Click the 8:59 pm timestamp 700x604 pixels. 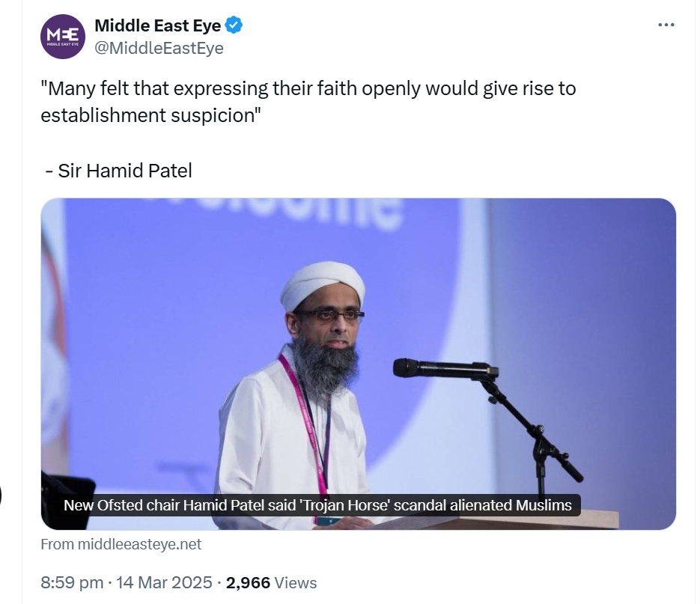[70, 582]
